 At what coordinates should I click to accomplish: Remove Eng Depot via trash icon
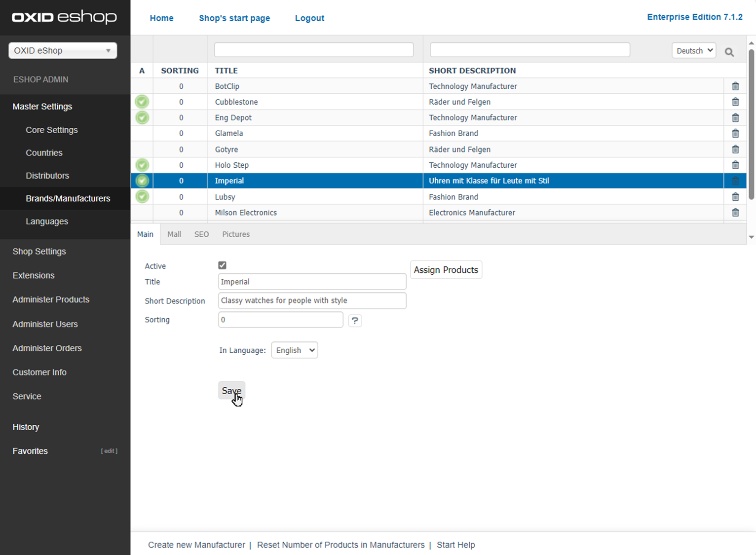(735, 118)
